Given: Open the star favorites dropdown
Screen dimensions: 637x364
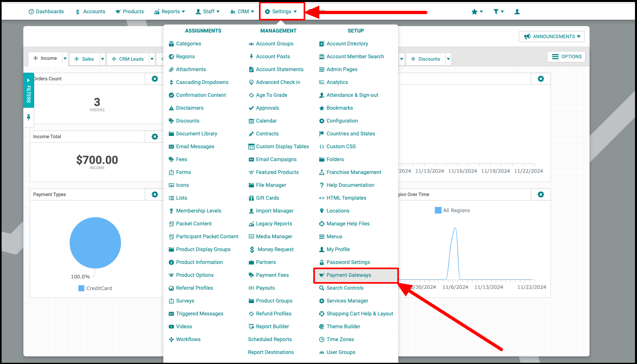Looking at the screenshot, I should (477, 12).
